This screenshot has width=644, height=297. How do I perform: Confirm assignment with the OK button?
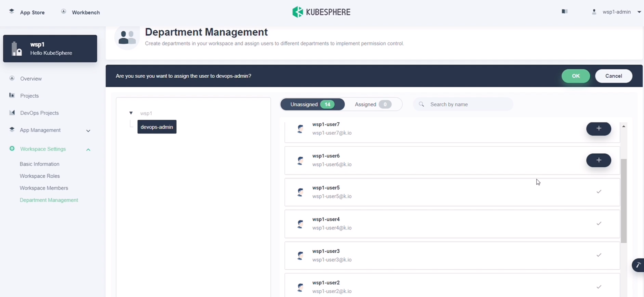576,76
